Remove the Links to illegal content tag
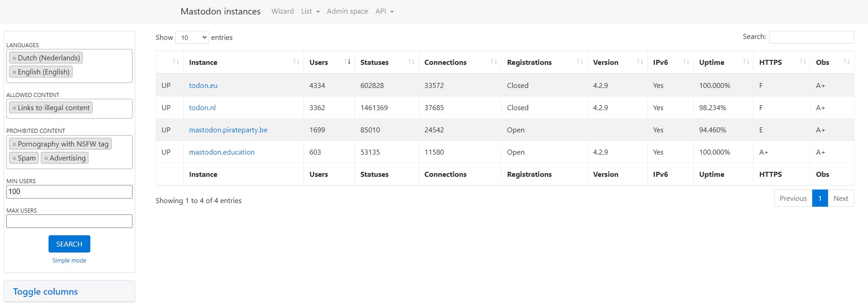This screenshot has height=306, width=868. (x=15, y=108)
